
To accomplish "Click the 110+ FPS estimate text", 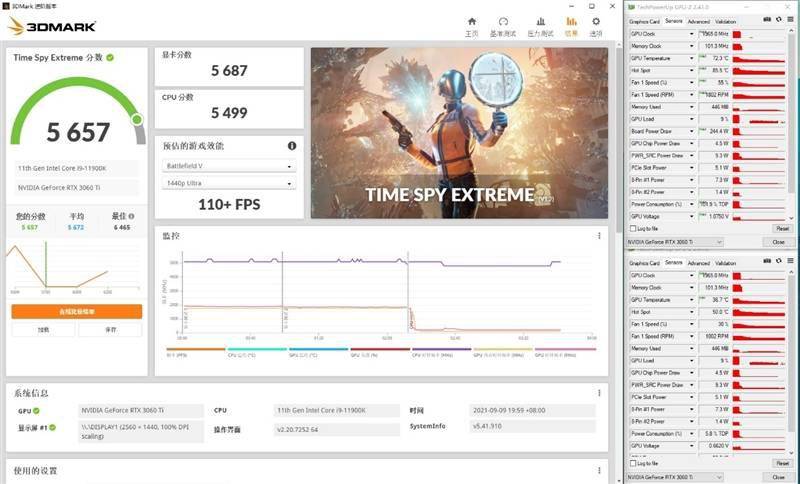I will (229, 205).
